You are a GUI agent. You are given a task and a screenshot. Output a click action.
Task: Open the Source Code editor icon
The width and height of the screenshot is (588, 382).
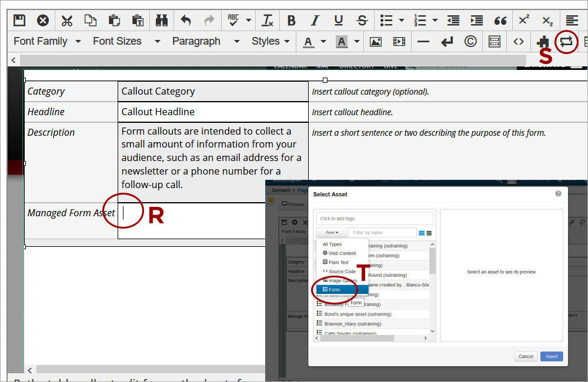click(518, 42)
